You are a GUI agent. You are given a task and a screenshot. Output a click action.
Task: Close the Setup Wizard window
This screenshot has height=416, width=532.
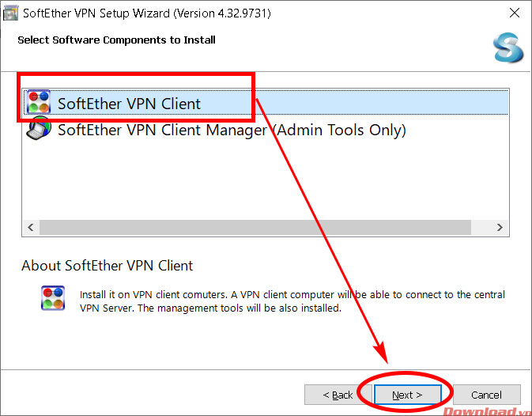pyautogui.click(x=511, y=13)
